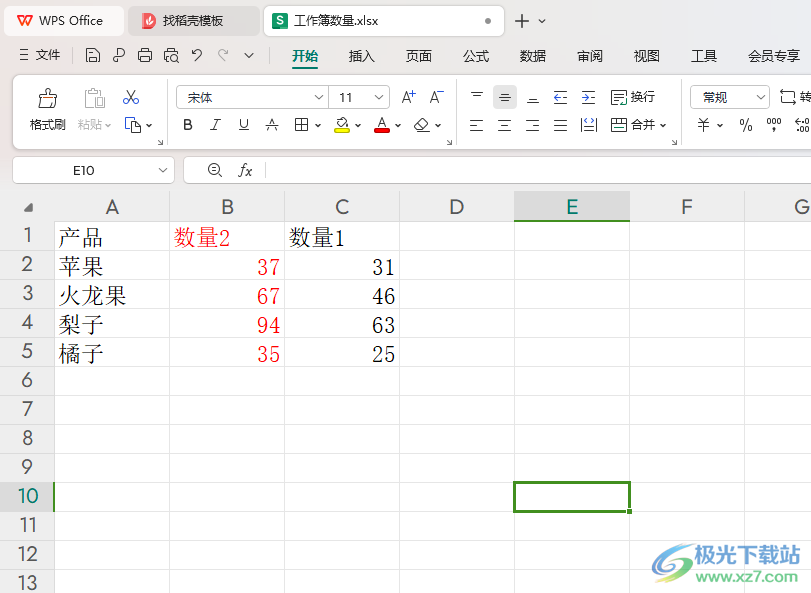
Task: Undo the last action
Action: (x=197, y=55)
